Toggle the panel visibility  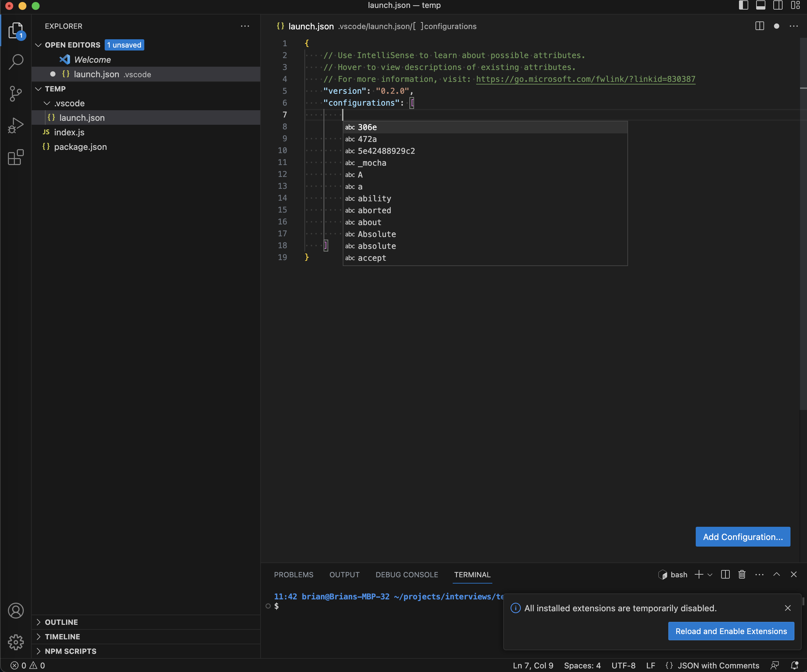click(x=760, y=5)
